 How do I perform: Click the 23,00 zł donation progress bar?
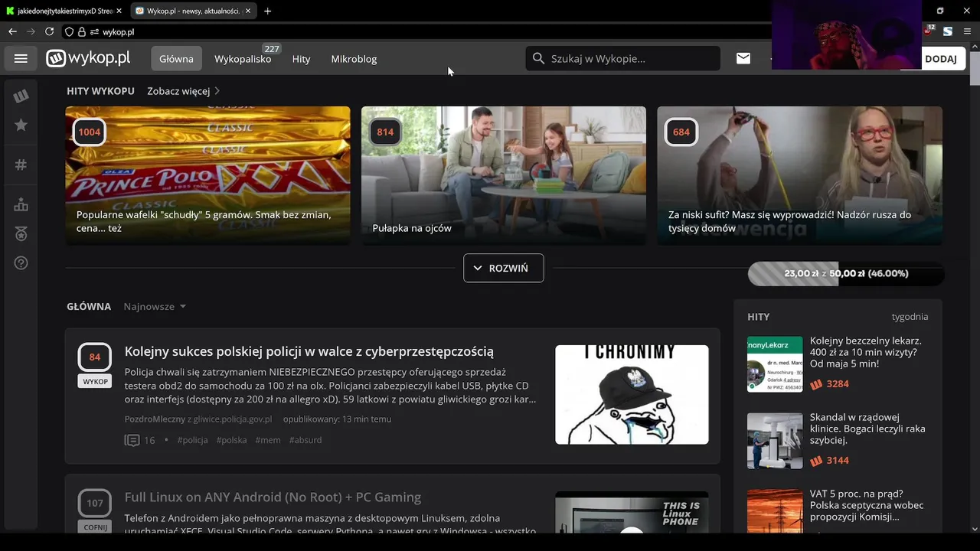pos(846,273)
